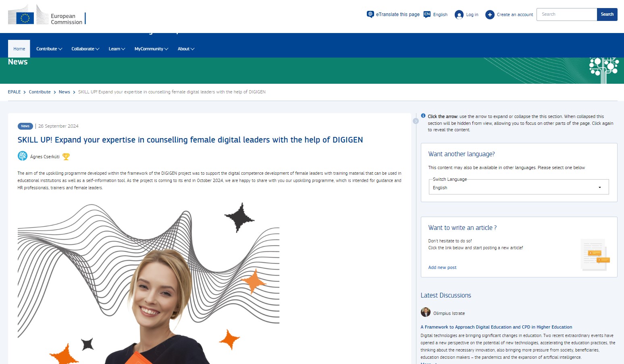Click the News tag badge above the title
Screen dimensions: 624x364
click(25, 126)
